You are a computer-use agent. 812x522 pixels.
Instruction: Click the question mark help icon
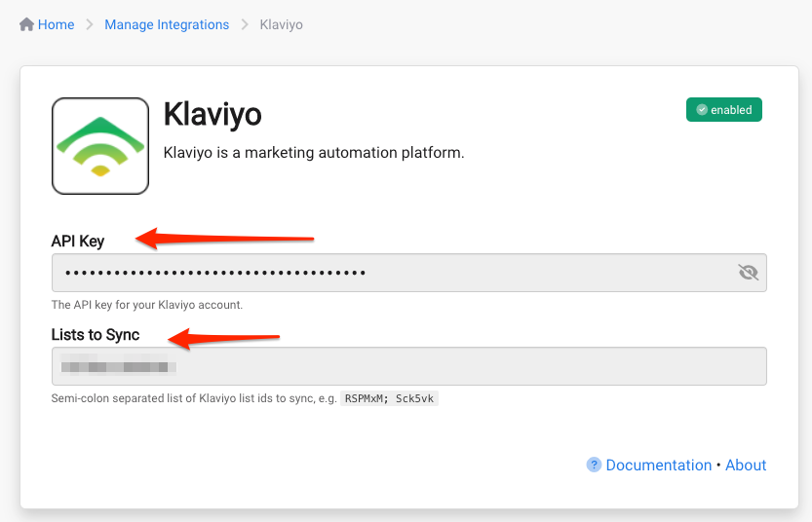pyautogui.click(x=594, y=465)
